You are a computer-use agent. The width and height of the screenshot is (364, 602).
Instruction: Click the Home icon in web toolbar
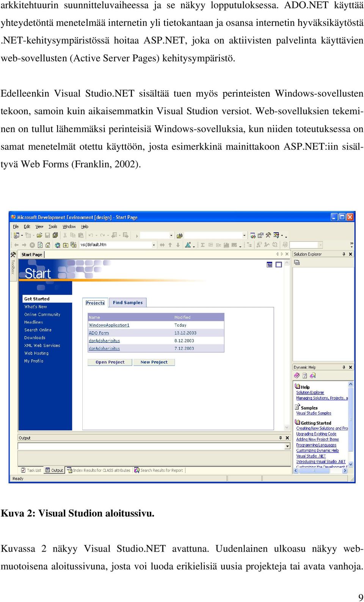[x=48, y=245]
